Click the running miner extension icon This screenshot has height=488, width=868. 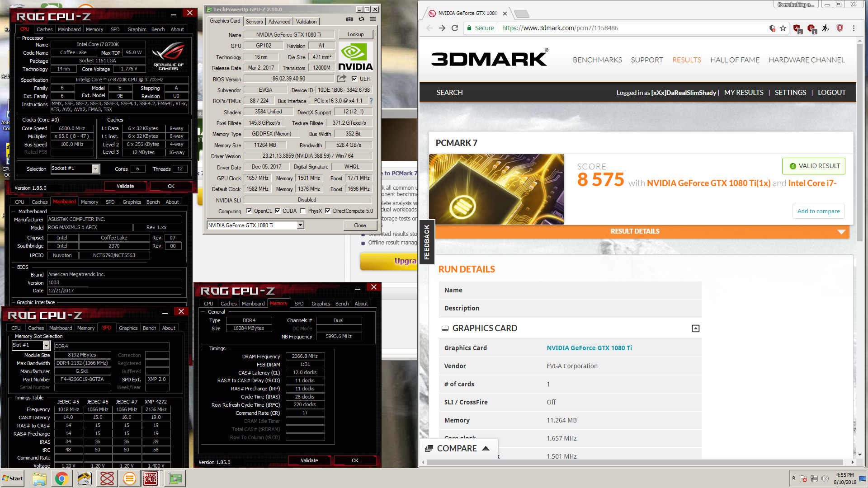coord(826,28)
